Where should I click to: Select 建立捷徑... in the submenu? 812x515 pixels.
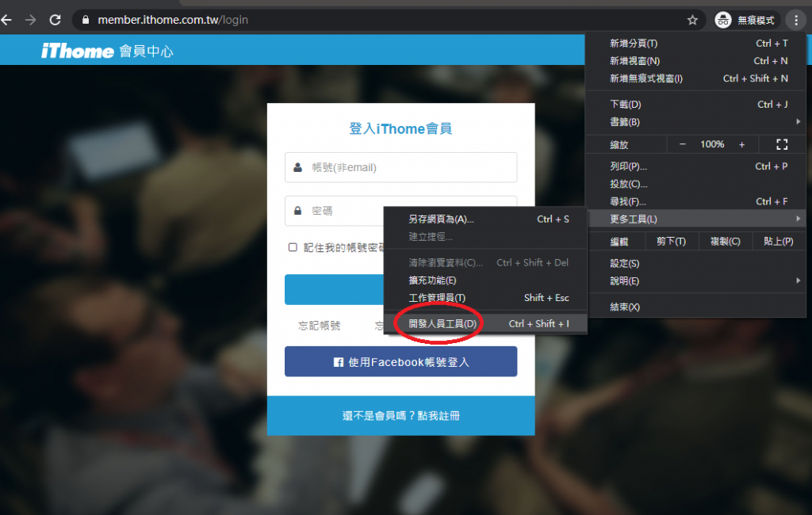pos(485,237)
